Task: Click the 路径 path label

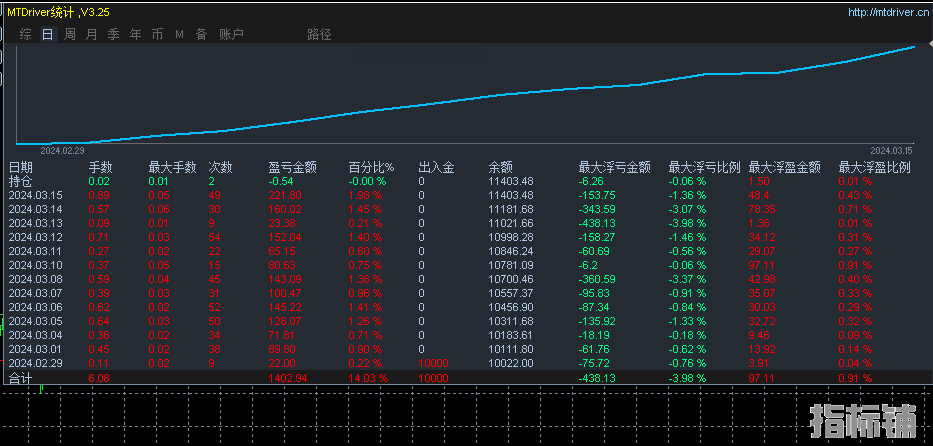Action: pyautogui.click(x=319, y=34)
